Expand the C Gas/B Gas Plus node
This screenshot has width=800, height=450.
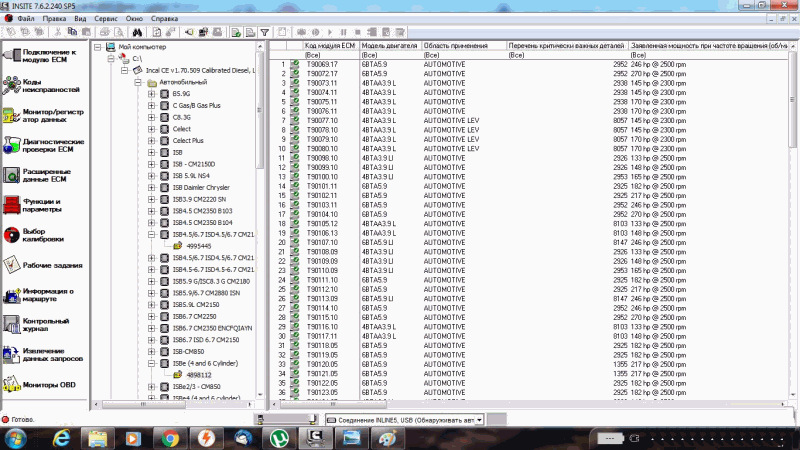click(152, 106)
